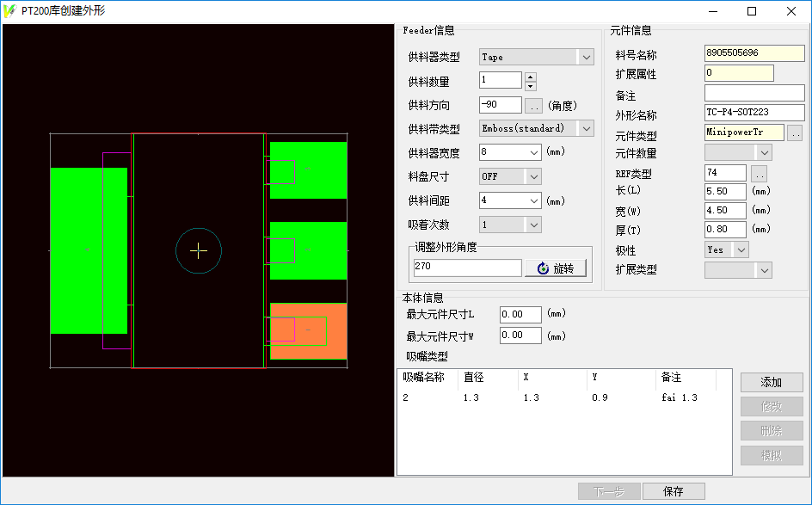Click the 供料数量 input field
812x505 pixels.
pyautogui.click(x=501, y=80)
